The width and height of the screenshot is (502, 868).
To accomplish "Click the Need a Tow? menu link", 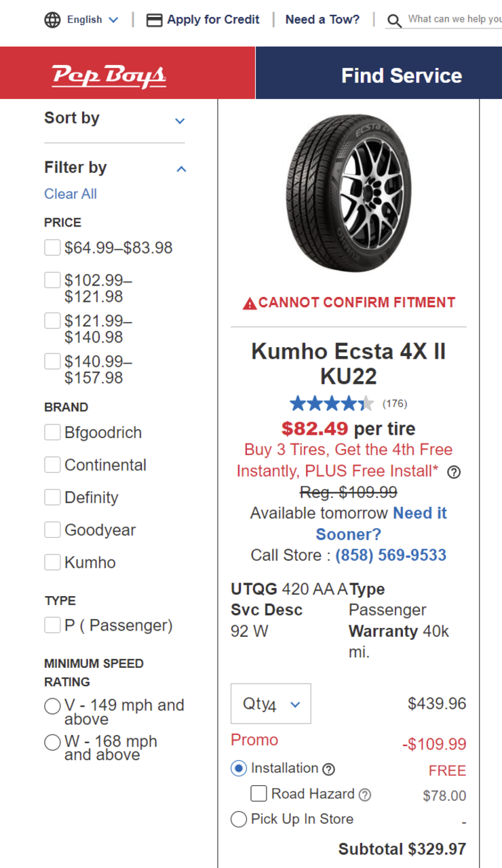I will click(322, 20).
